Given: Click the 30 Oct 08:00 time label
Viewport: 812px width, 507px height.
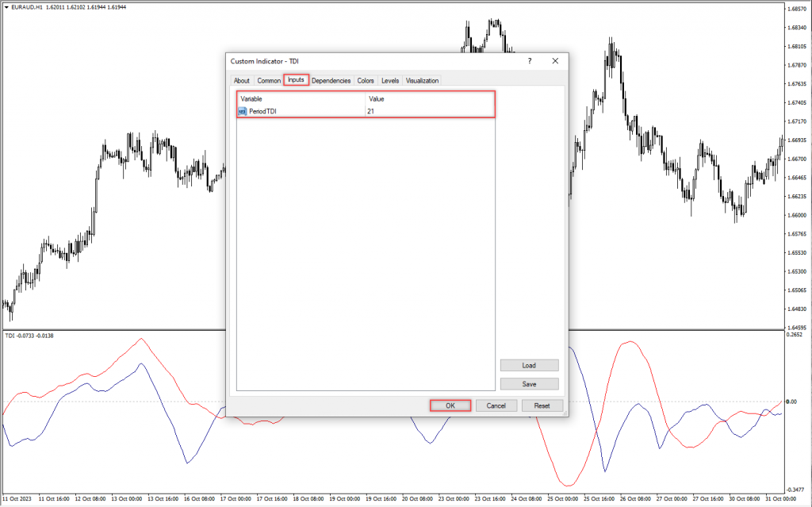Looking at the screenshot, I should coord(745,499).
